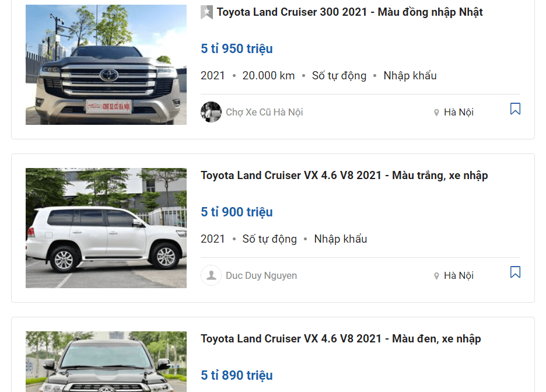Viewport: 546px width, 392px height.
Task: Click the bookmark icon beside second Hà Nội label
Action: click(514, 271)
